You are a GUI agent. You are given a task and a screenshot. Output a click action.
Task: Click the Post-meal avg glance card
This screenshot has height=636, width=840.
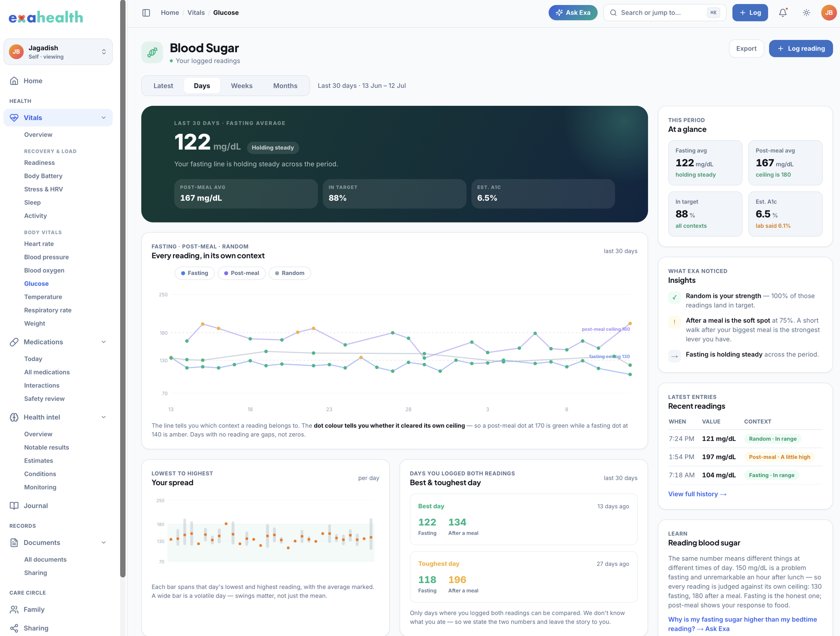(785, 163)
